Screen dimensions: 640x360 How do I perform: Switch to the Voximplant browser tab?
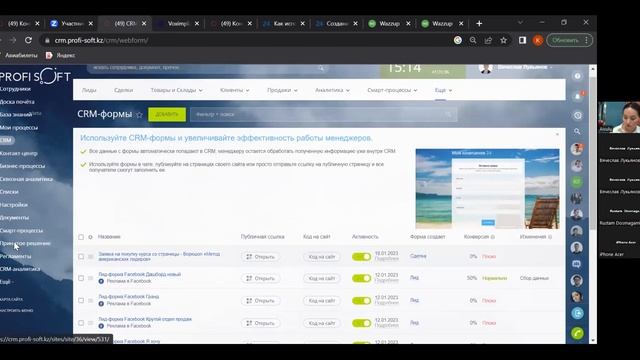click(178, 24)
